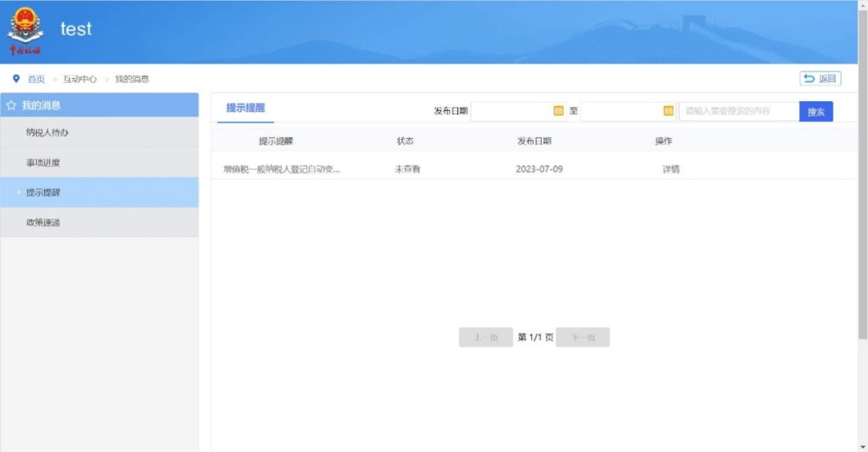Click the location pin icon in breadcrumb
The height and width of the screenshot is (452, 868).
(x=16, y=79)
